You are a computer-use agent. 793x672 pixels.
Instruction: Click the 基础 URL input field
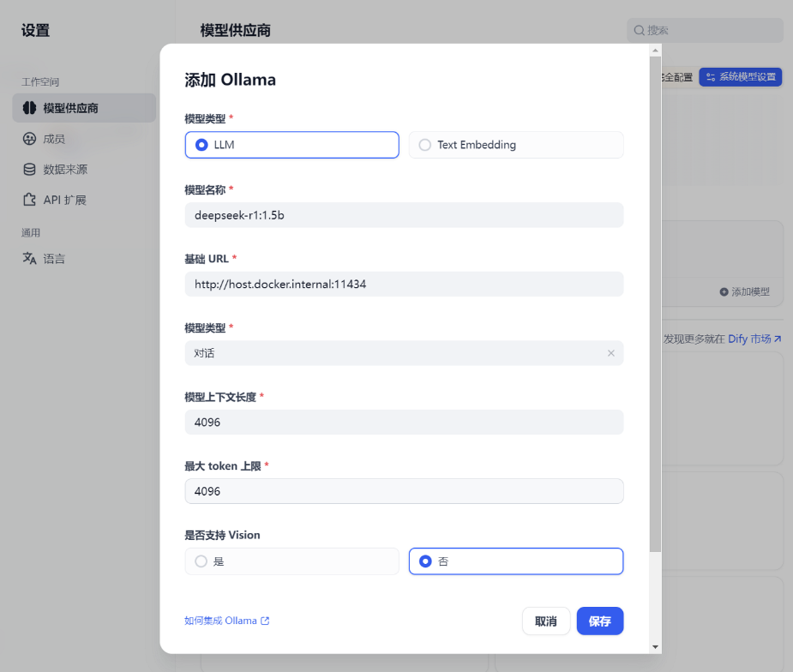tap(404, 285)
